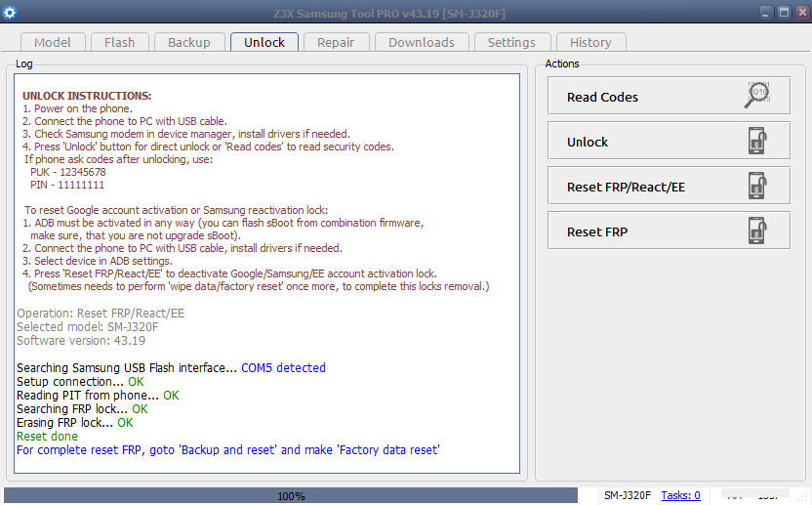The height and width of the screenshot is (505, 812).
Task: Click the phone-lock icon on Reset FRP
Action: pos(757,231)
